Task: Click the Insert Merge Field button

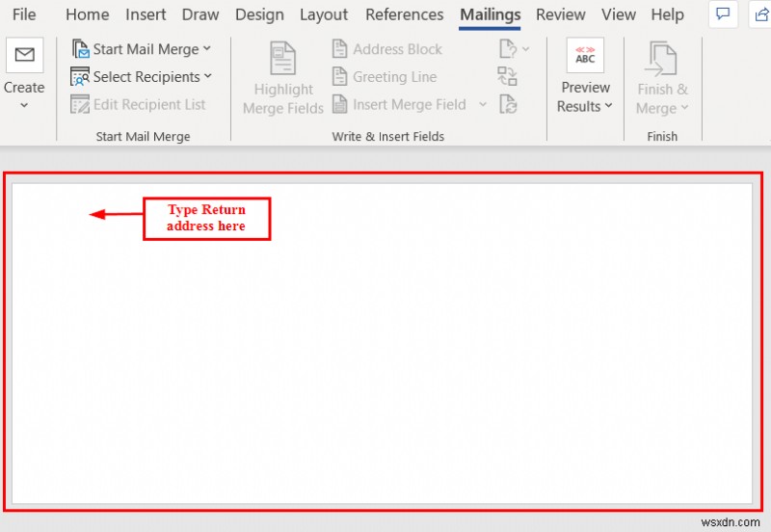Action: click(399, 104)
